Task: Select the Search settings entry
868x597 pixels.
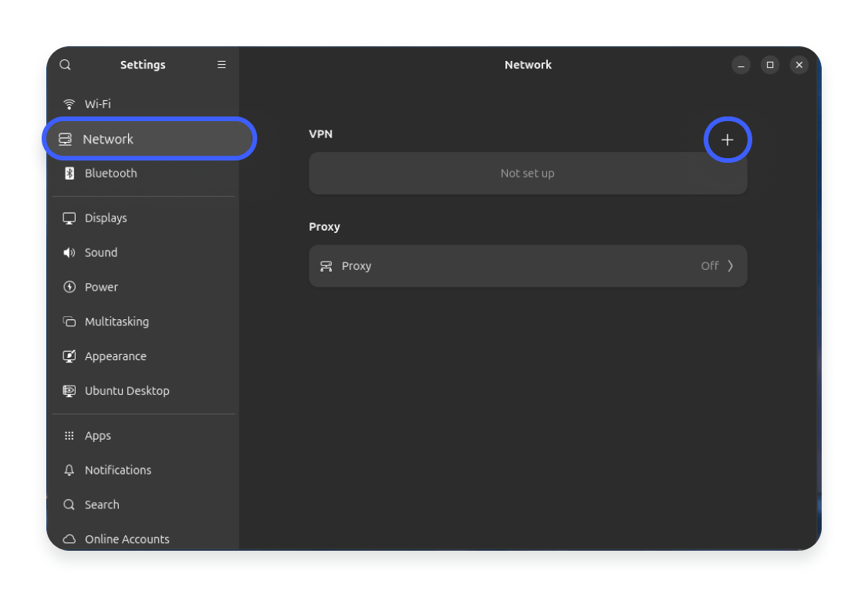Action: point(101,504)
